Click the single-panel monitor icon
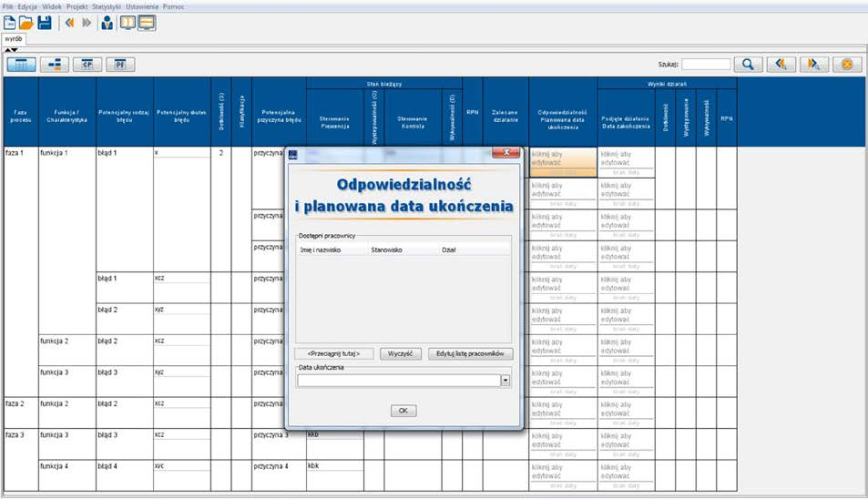Screen dimensions: 868x499 click(147, 23)
